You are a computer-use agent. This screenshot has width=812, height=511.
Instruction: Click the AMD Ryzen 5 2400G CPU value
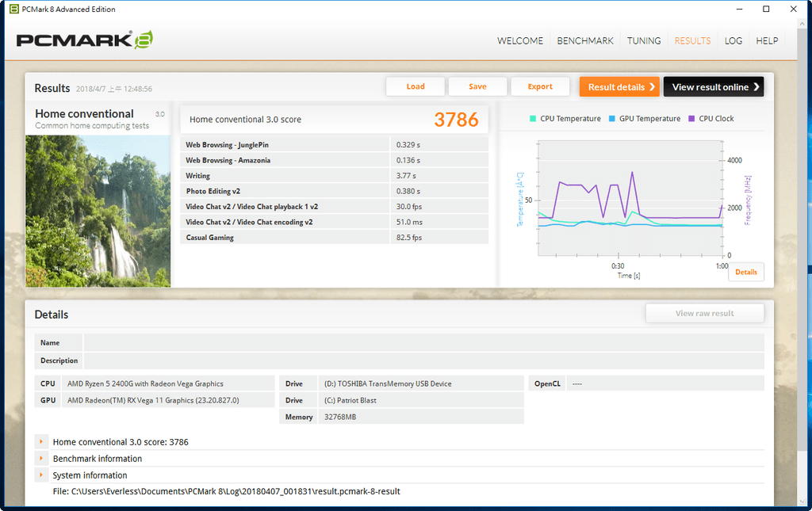pos(146,383)
